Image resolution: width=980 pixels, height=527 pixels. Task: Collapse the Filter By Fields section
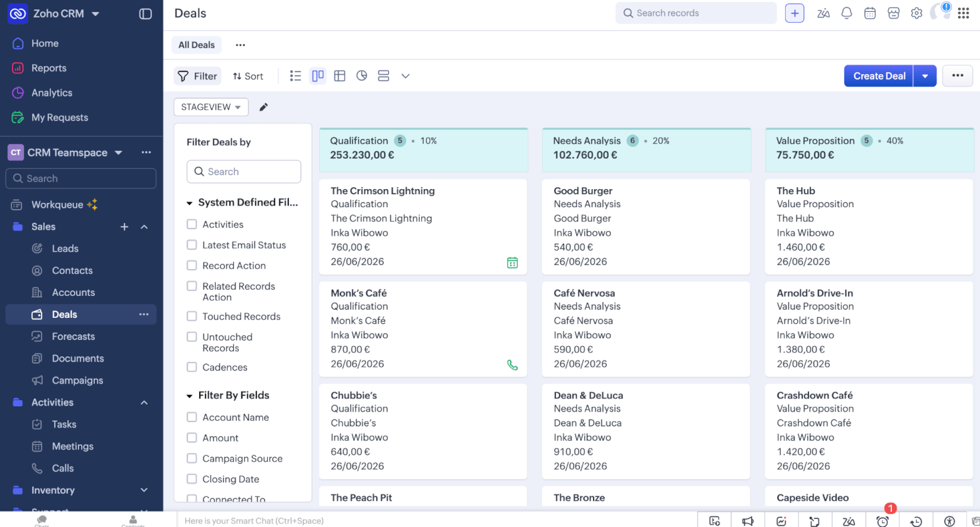(190, 396)
